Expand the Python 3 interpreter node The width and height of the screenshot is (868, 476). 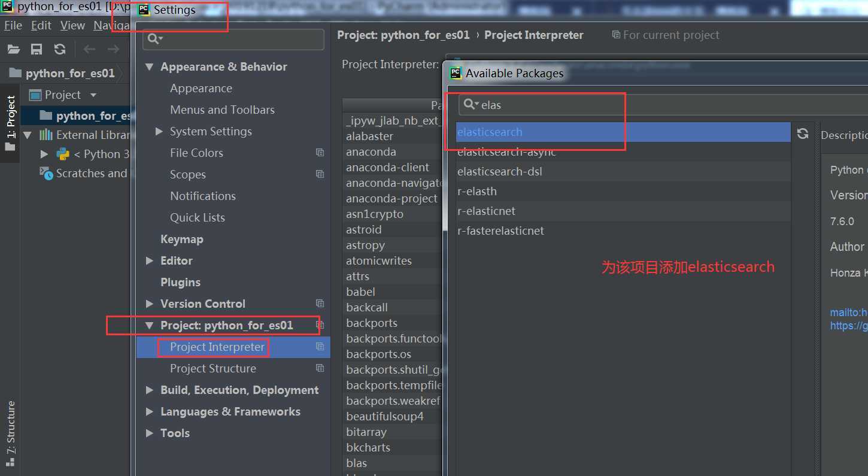coord(44,154)
